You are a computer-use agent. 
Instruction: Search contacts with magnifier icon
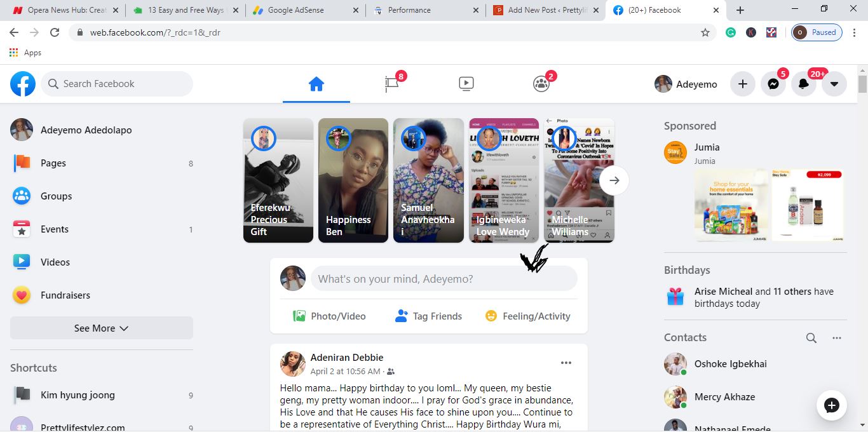[811, 338]
